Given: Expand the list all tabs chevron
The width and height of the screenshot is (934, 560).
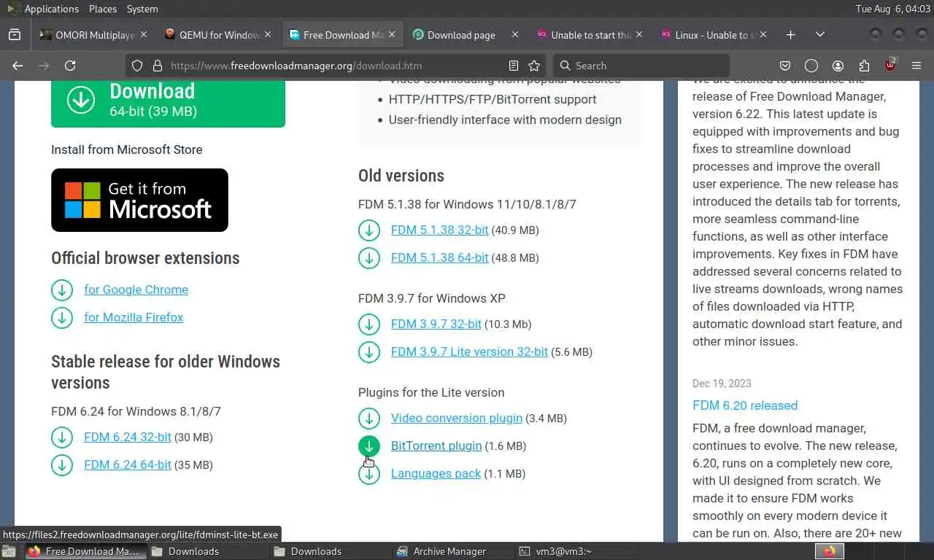Looking at the screenshot, I should pos(819,34).
